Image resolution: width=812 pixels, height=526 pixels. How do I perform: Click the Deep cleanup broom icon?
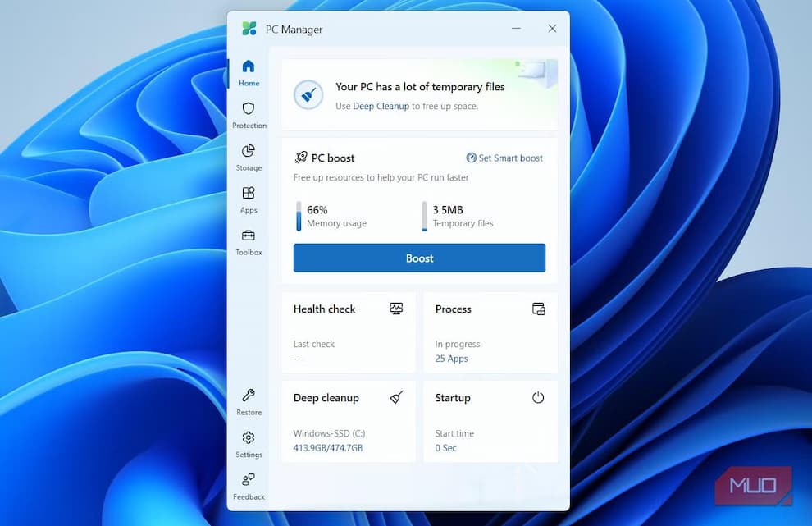click(396, 398)
